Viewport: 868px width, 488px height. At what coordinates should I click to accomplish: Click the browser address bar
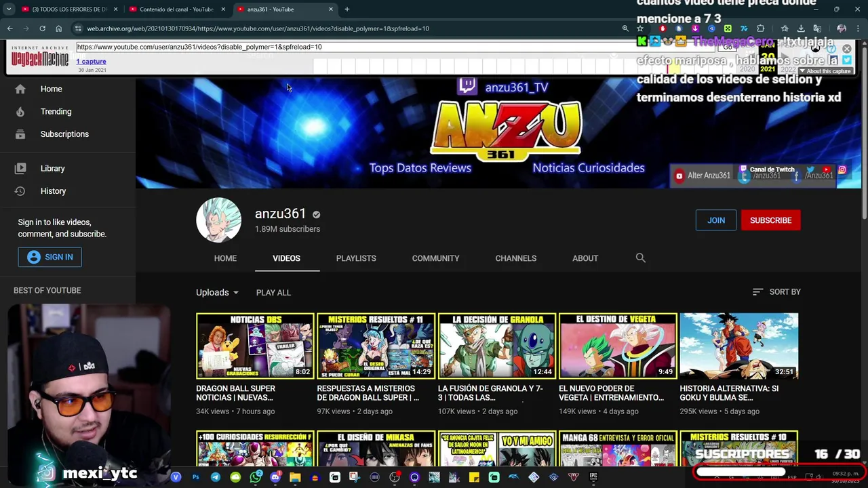click(346, 28)
